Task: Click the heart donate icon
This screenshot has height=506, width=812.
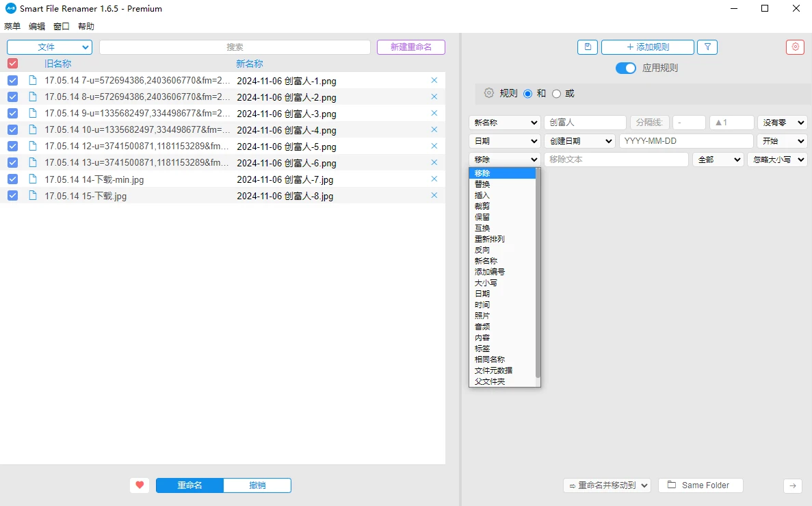Action: [140, 485]
